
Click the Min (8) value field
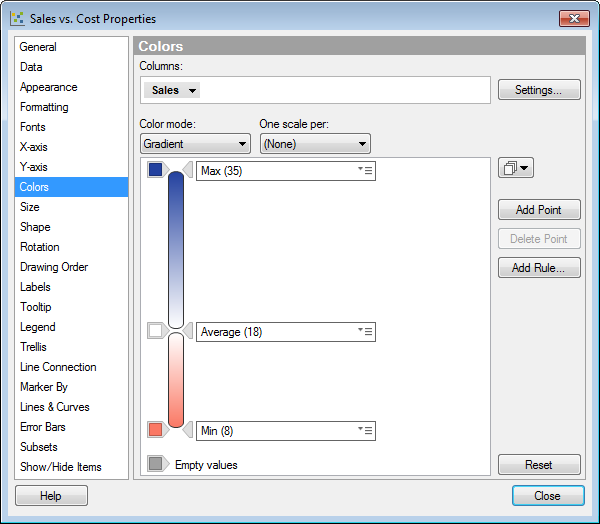pos(286,431)
